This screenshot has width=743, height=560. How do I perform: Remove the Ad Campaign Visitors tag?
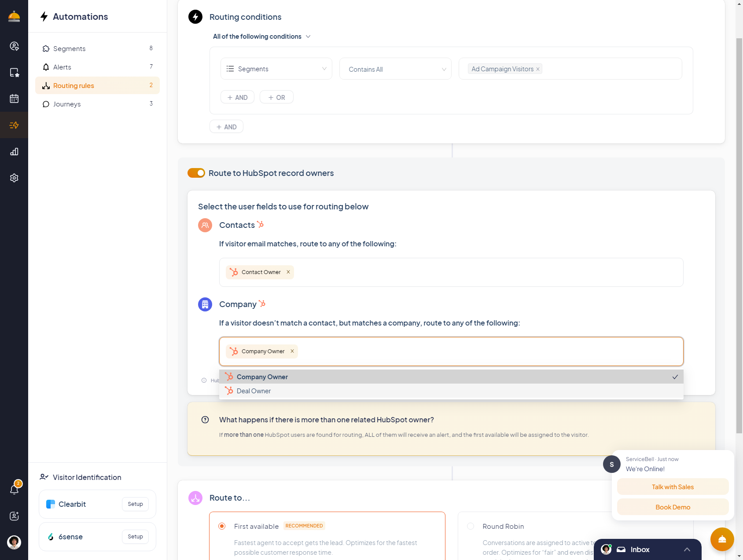tap(538, 69)
